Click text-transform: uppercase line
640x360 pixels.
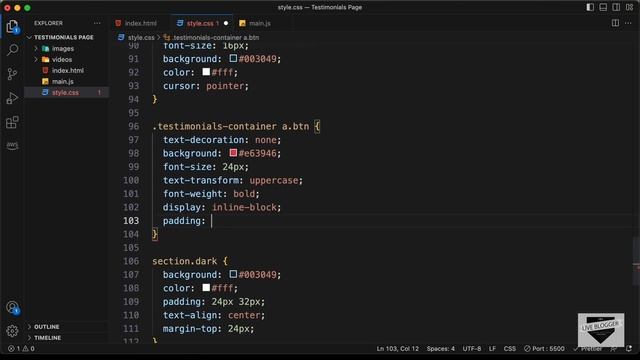[233, 180]
